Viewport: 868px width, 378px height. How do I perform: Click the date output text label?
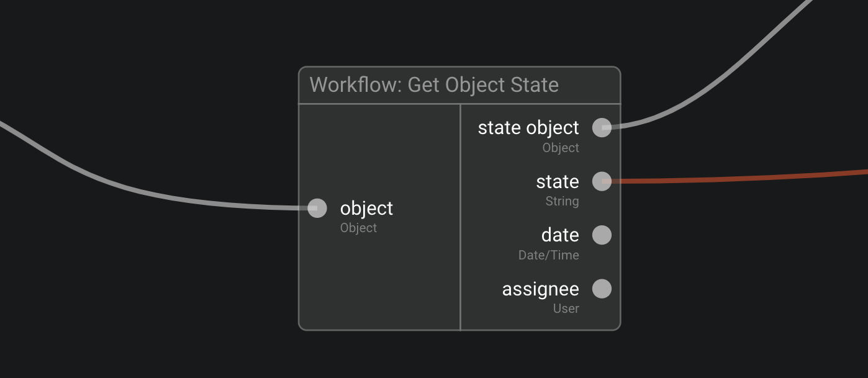click(x=560, y=235)
